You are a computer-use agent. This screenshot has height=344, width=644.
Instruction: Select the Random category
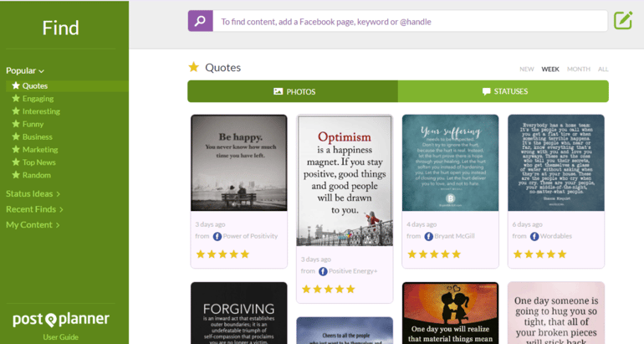(x=37, y=175)
